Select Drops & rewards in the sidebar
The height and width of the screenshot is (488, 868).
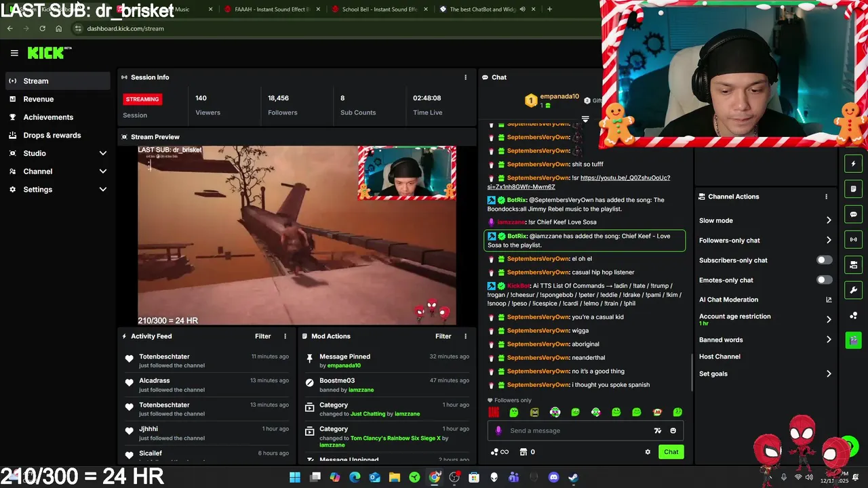pyautogui.click(x=57, y=135)
